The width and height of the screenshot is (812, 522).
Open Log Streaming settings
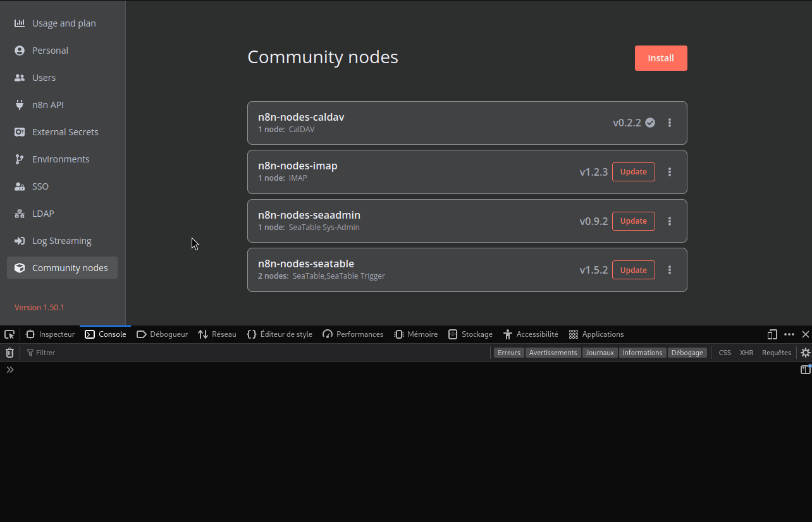pyautogui.click(x=62, y=241)
